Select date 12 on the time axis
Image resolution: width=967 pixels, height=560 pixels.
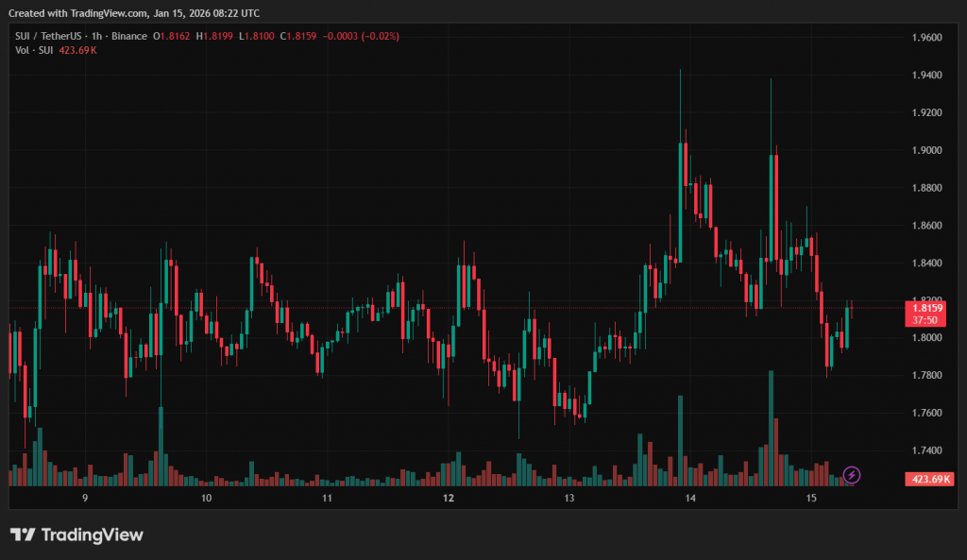[448, 498]
